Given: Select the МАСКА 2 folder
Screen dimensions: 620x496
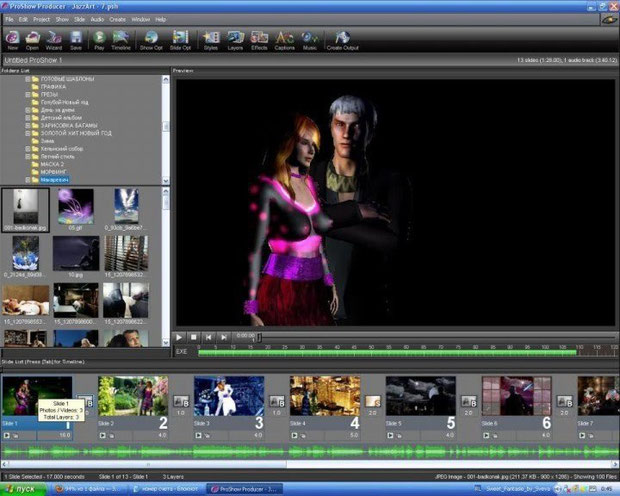Looking at the screenshot, I should [52, 164].
